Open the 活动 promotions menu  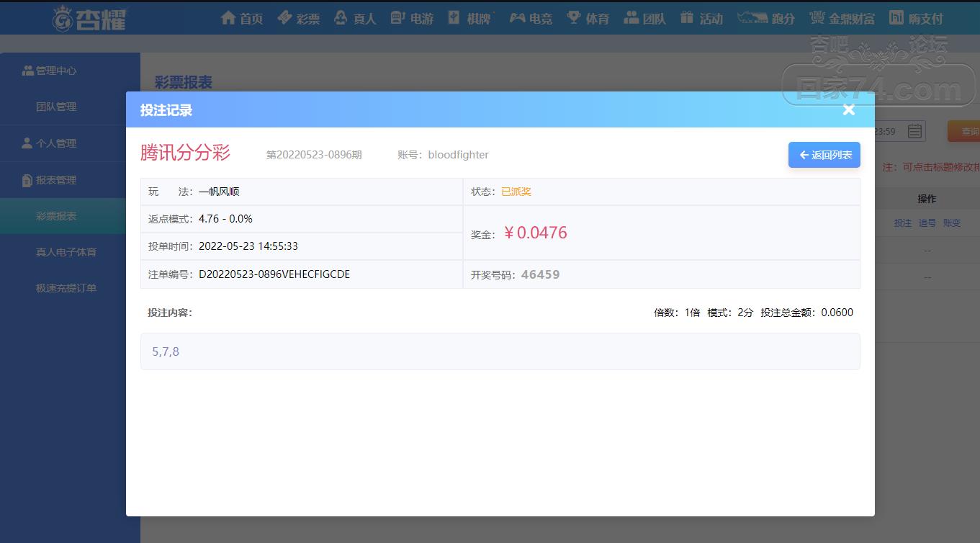tap(701, 18)
